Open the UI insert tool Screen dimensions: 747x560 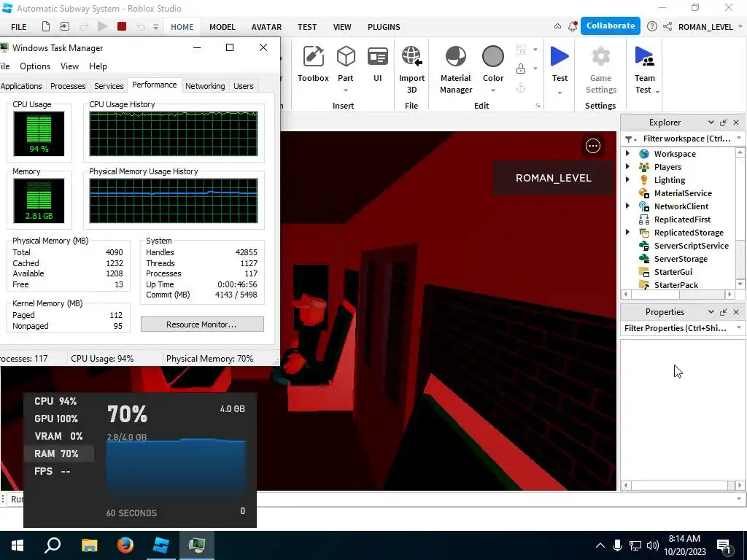[377, 64]
